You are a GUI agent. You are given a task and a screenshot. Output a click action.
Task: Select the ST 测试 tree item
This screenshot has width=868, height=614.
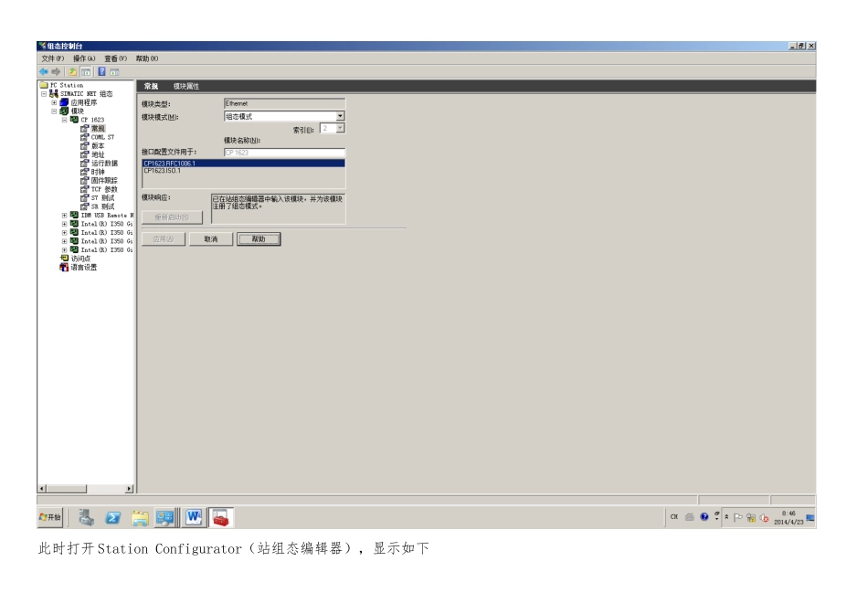click(x=102, y=197)
